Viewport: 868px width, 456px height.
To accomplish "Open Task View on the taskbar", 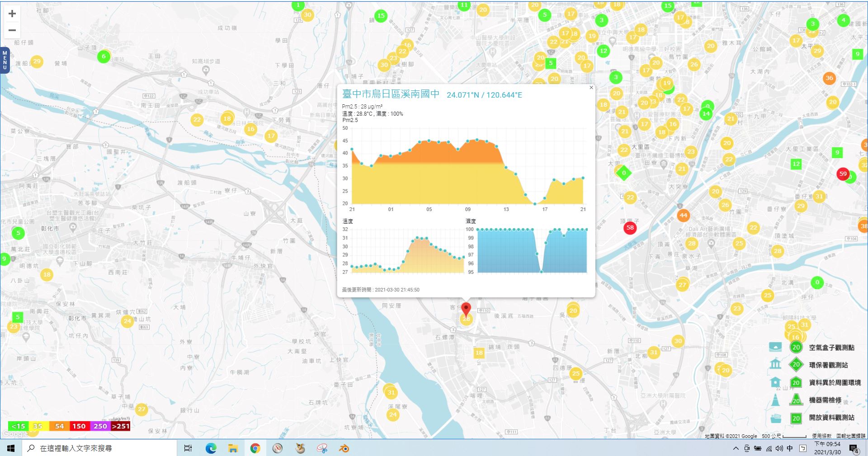I will coord(188,448).
